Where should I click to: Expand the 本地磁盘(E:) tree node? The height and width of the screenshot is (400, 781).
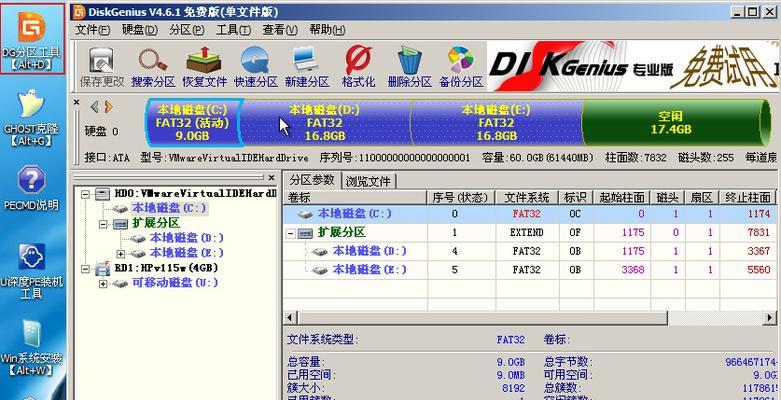[120, 254]
